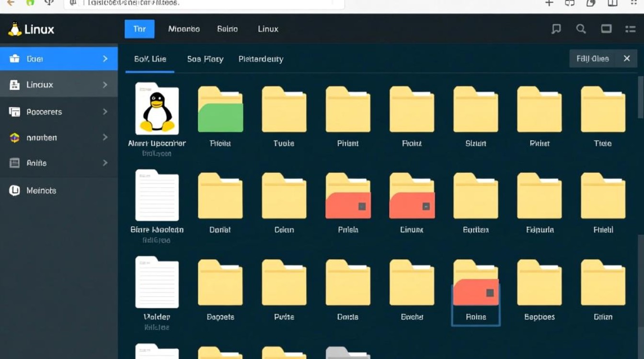Image resolution: width=644 pixels, height=359 pixels.
Task: Click the grid view icon top right
Action: 606,29
